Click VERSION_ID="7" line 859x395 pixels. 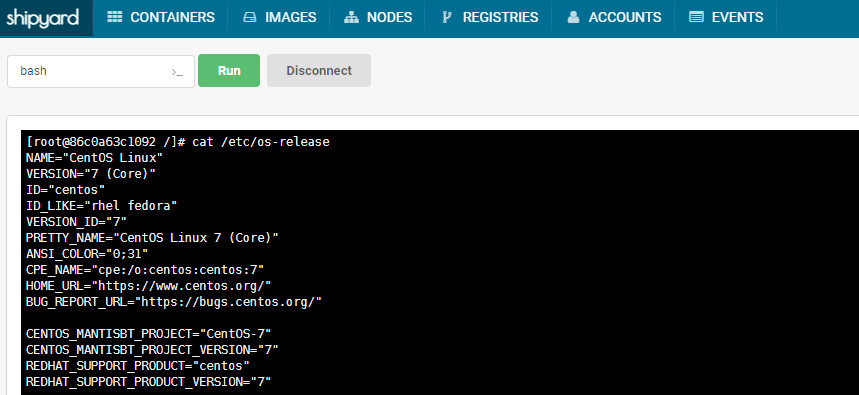[76, 222]
